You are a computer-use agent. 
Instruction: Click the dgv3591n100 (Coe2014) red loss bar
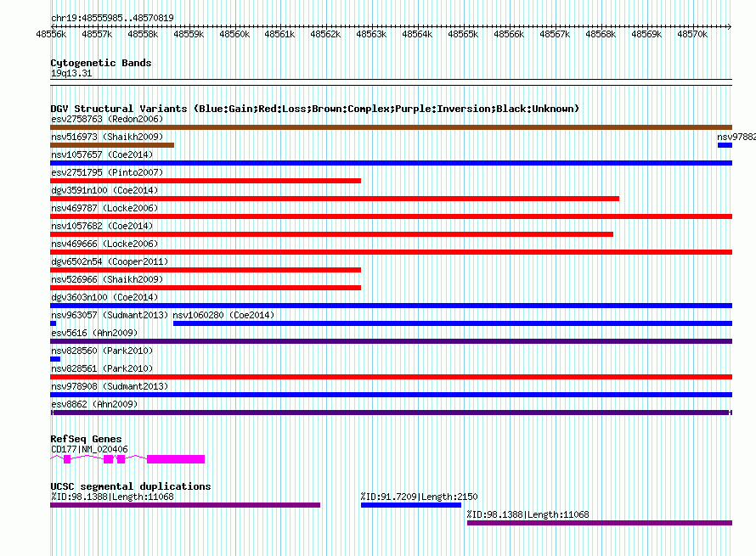(x=335, y=199)
